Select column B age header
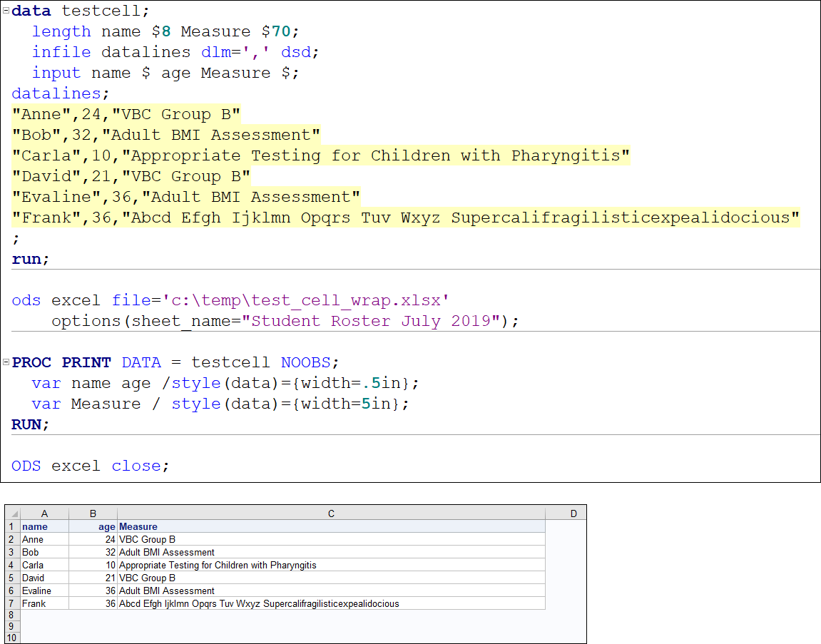 click(x=93, y=513)
